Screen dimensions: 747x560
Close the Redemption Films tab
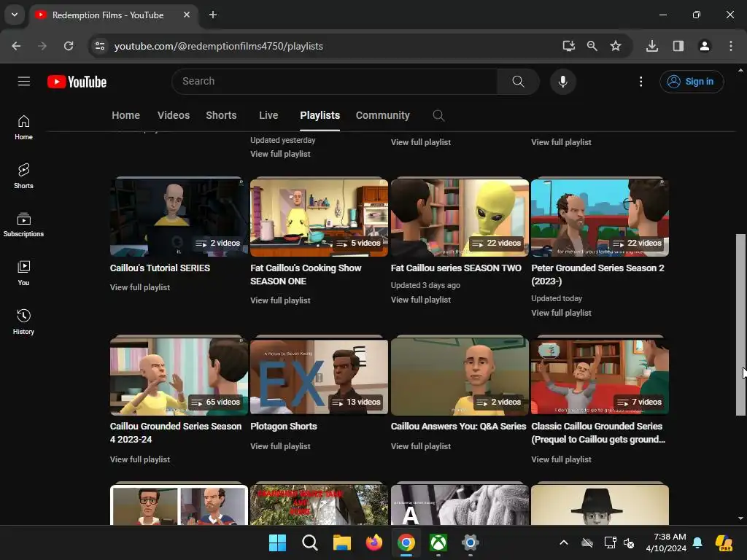187,15
